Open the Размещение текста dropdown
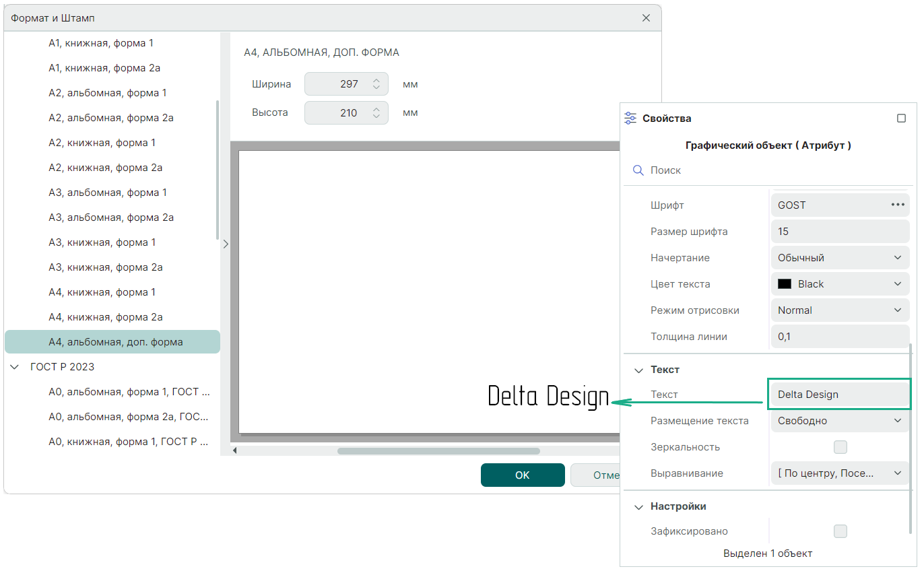The image size is (924, 571). tap(839, 421)
